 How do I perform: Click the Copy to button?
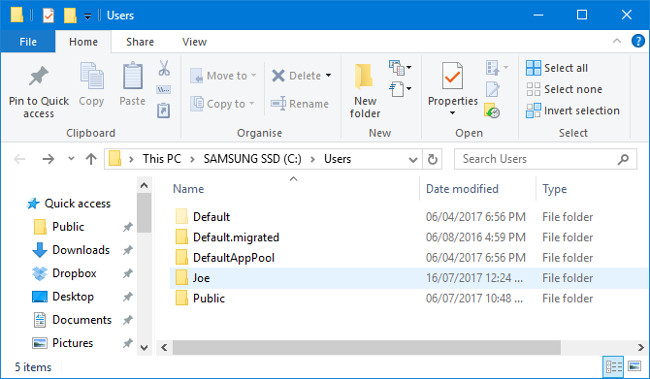[x=222, y=103]
